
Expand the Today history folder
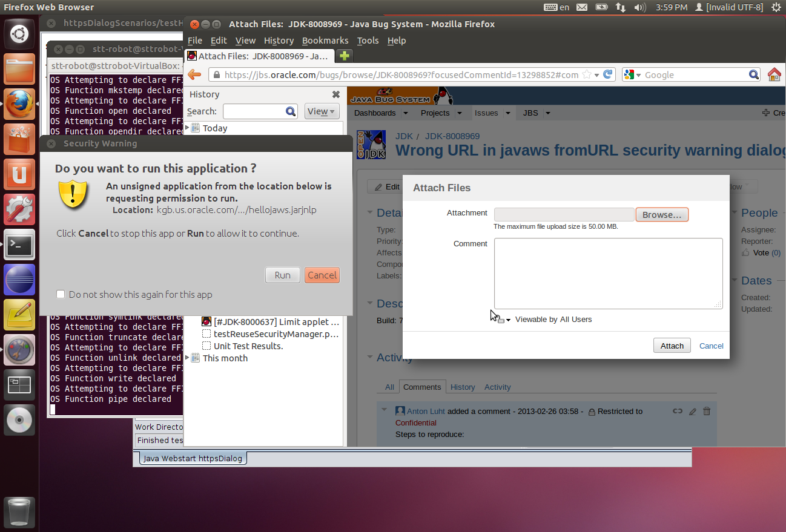click(187, 128)
